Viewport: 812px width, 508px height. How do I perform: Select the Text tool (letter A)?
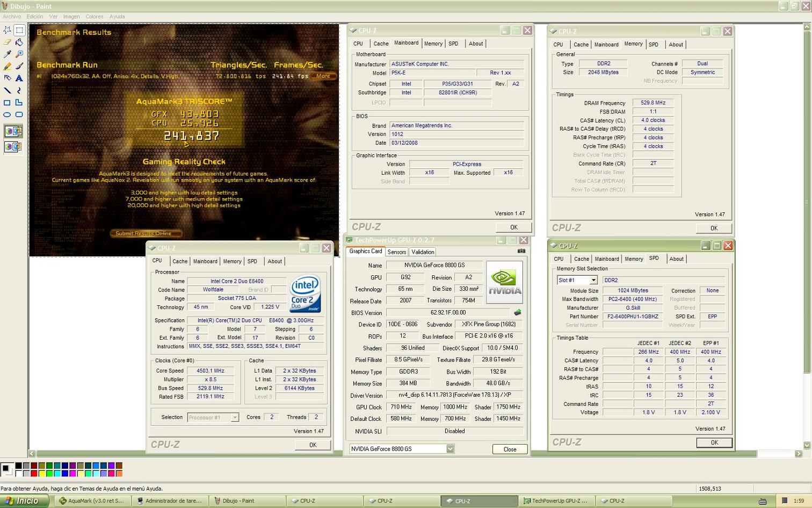point(19,78)
